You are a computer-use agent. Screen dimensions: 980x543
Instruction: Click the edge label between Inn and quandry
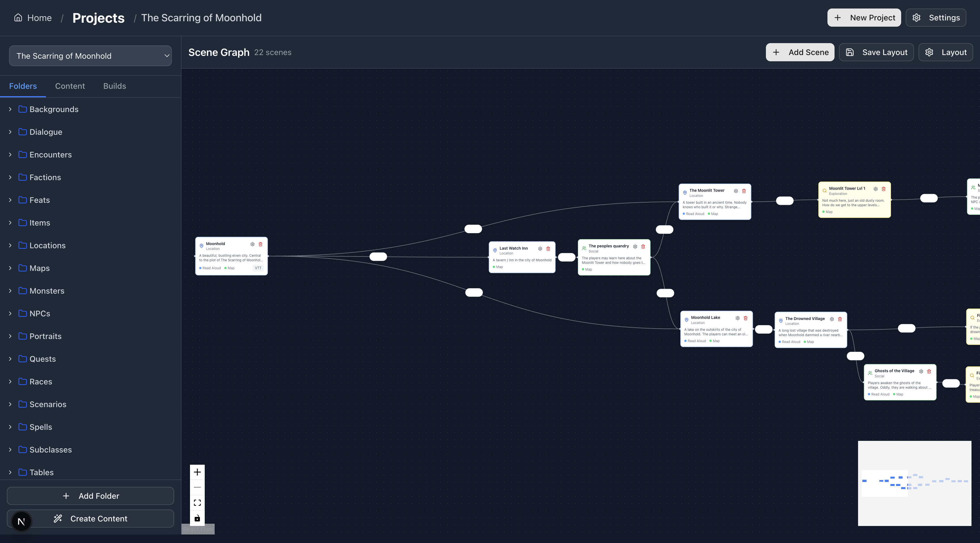(x=567, y=257)
